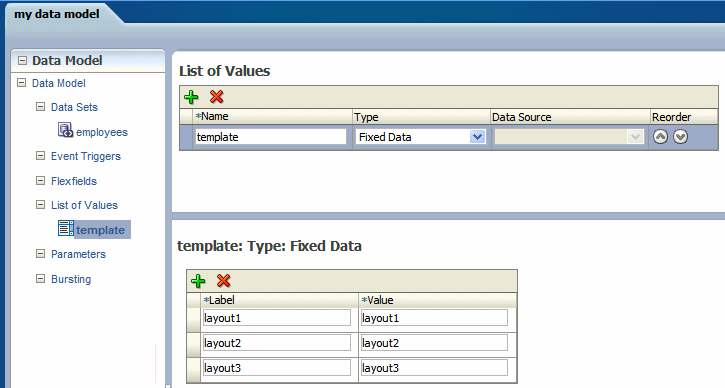Click the Name field containing template
The width and height of the screenshot is (725, 388).
click(271, 137)
